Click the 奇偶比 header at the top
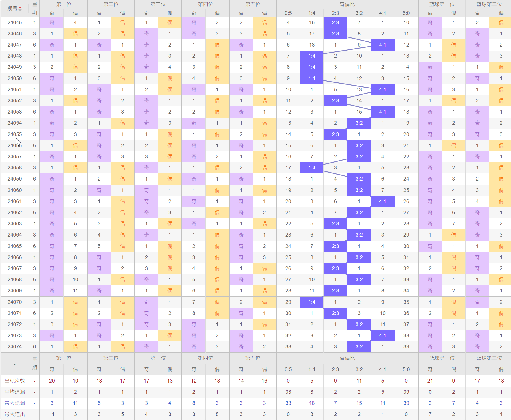Image resolution: width=511 pixels, height=420 pixels. tap(347, 4)
